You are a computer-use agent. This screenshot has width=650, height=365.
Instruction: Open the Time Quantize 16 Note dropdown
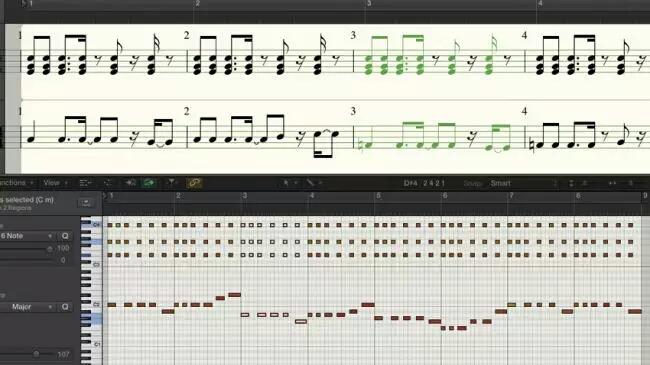(27, 236)
